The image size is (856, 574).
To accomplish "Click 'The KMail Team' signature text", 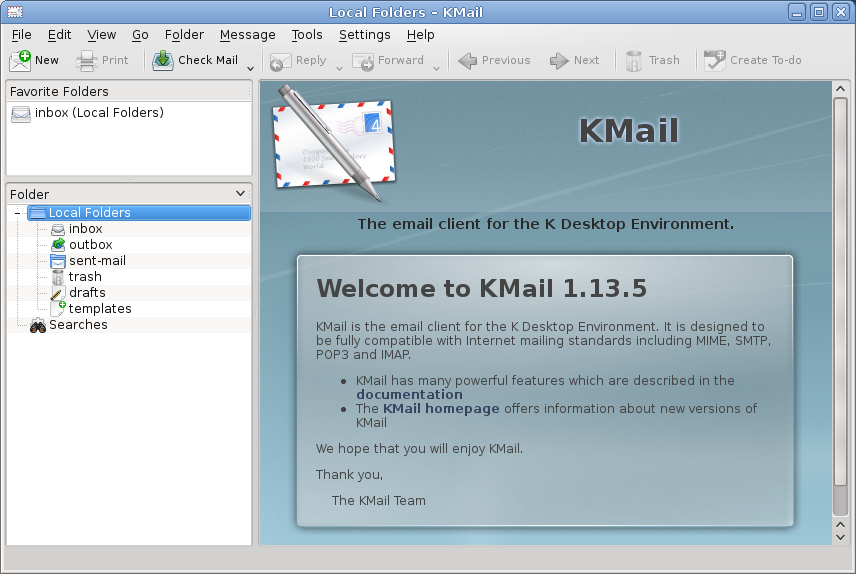I will tap(378, 500).
